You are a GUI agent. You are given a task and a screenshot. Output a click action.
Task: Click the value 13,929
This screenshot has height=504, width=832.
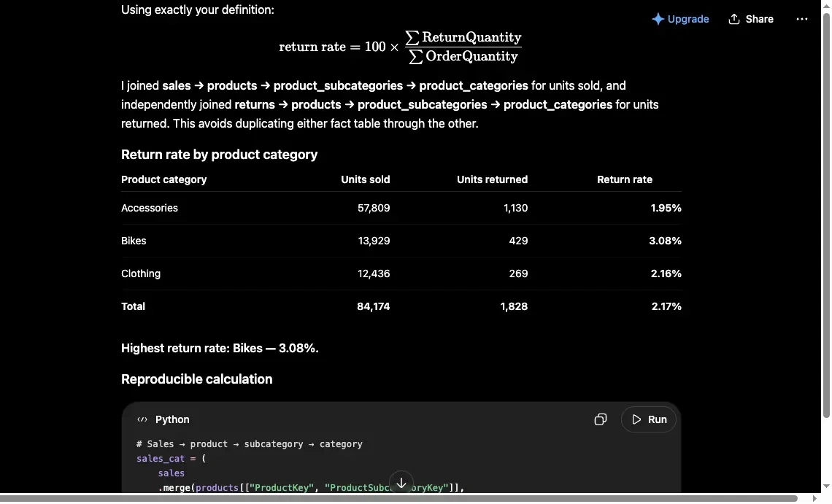pyautogui.click(x=374, y=241)
